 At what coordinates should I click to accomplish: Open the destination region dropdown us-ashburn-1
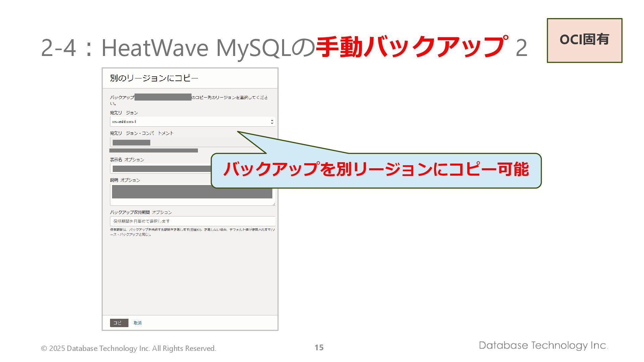click(x=193, y=122)
